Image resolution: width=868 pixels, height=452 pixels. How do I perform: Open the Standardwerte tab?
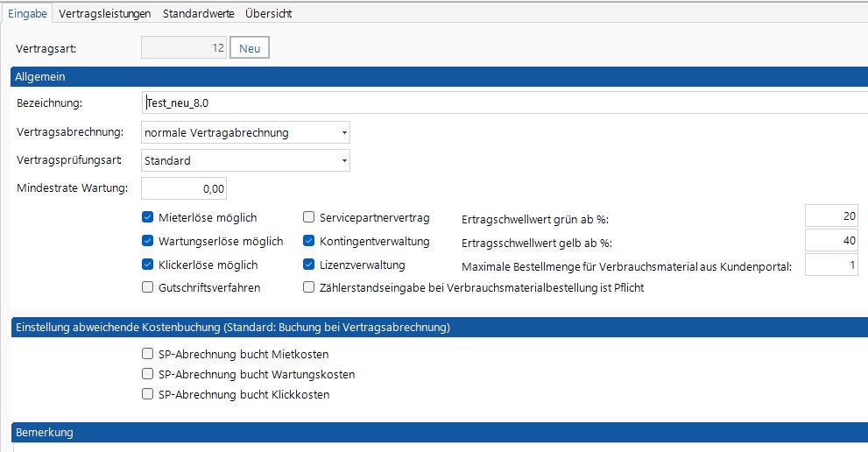coord(198,13)
